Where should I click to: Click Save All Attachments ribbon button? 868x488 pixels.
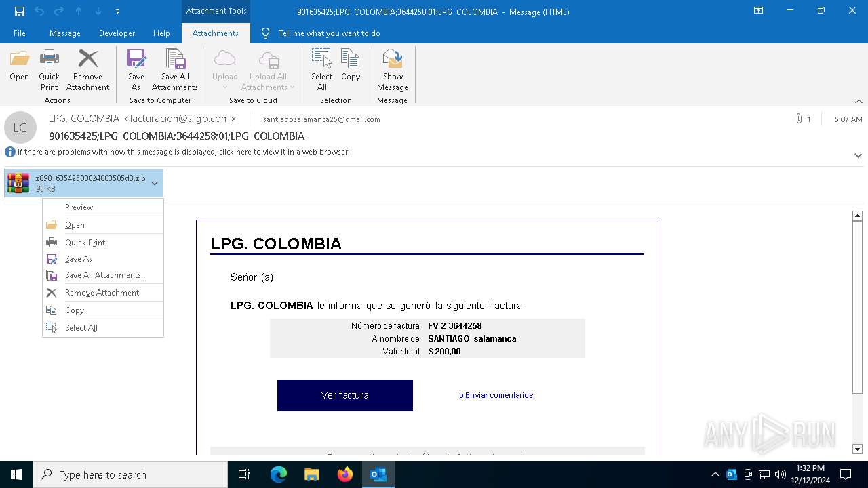tap(175, 70)
